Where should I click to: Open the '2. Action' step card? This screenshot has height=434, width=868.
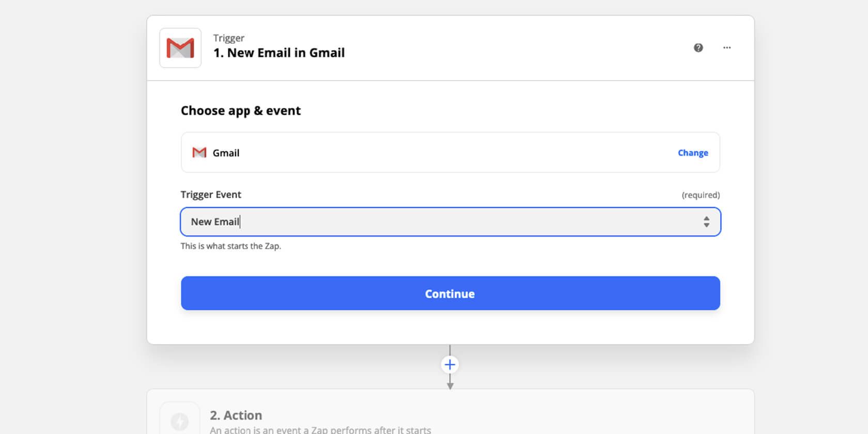click(x=450, y=413)
